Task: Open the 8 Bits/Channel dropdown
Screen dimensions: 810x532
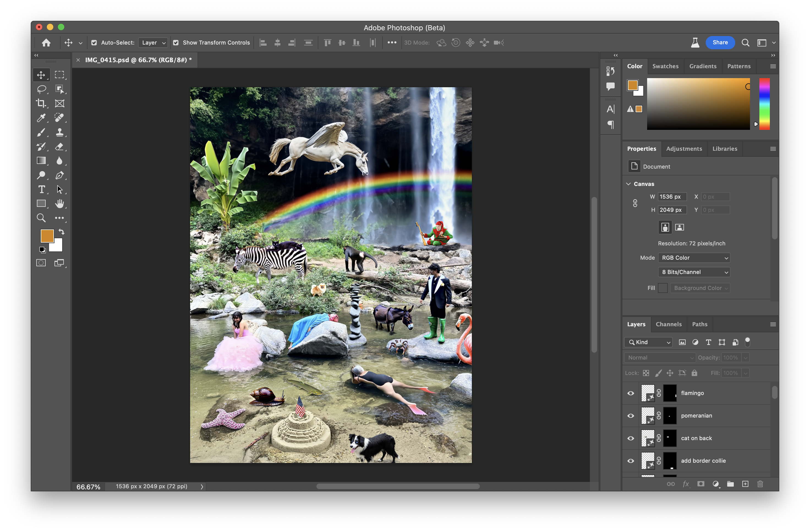Action: [694, 272]
